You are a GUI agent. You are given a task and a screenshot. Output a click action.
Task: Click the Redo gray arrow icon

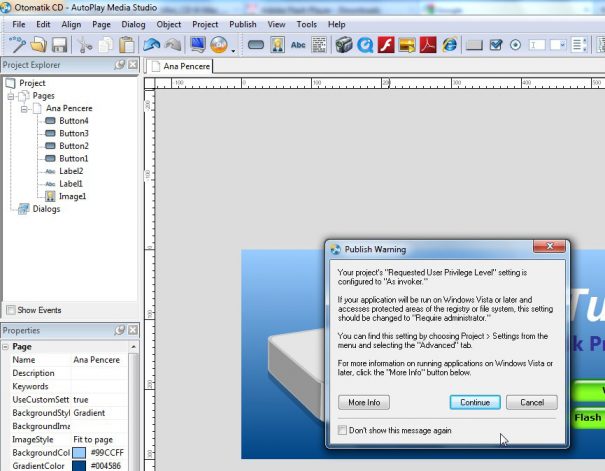tap(173, 45)
